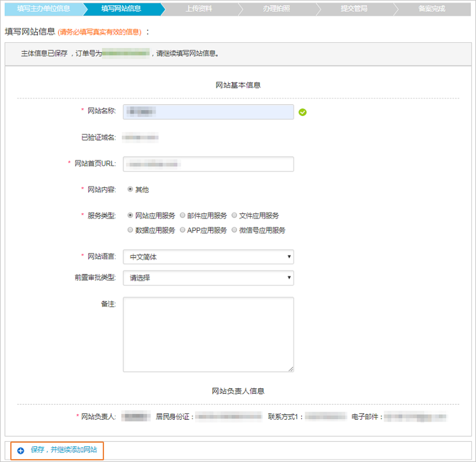476x462 pixels.
Task: Click the blue plus icon beside 保存
Action: tap(21, 451)
